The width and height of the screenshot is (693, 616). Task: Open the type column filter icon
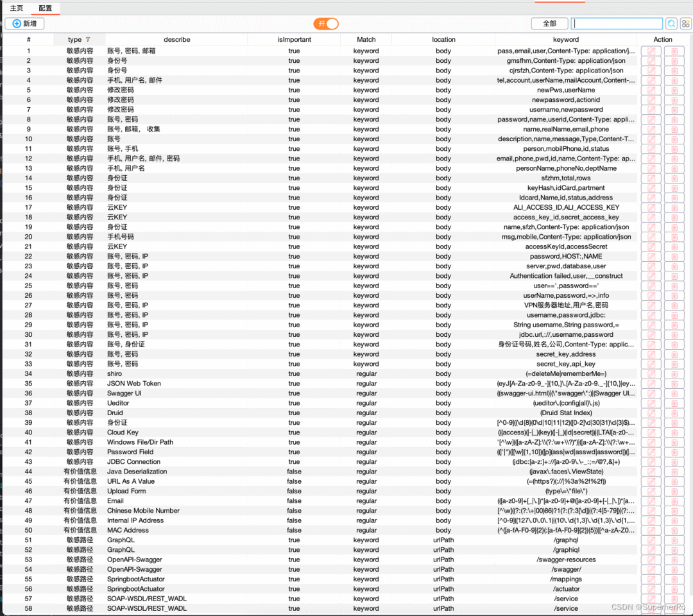[x=87, y=39]
